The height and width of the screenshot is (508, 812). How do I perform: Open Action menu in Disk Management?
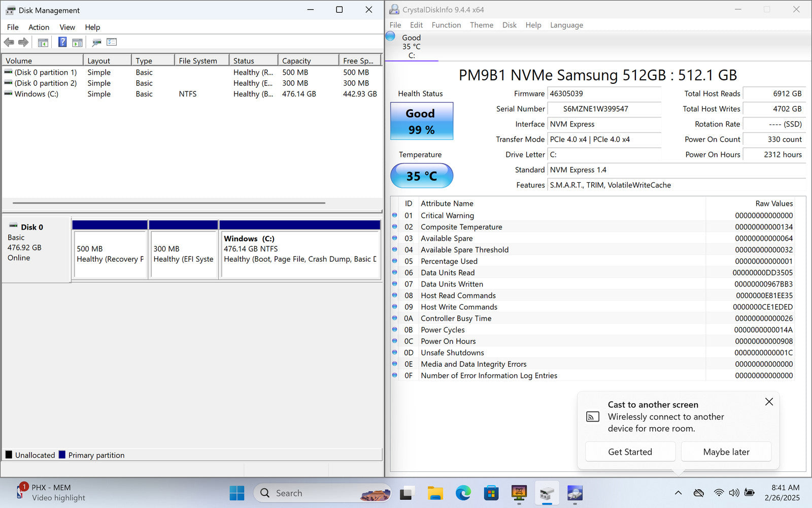pos(39,27)
